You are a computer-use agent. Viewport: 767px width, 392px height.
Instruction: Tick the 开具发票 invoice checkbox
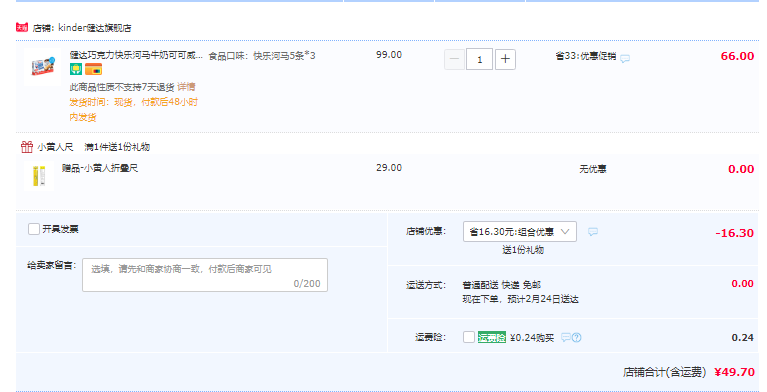(x=34, y=229)
